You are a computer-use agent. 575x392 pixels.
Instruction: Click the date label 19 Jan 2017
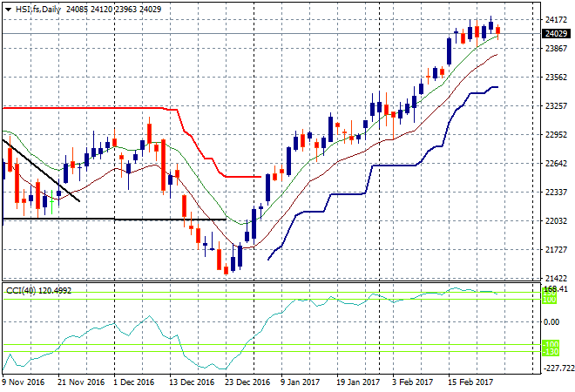click(358, 382)
